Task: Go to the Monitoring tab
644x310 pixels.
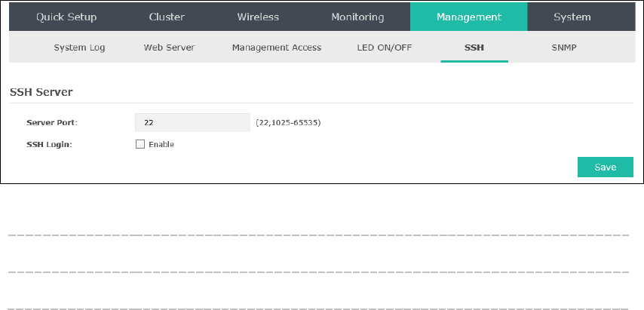Action: [357, 17]
